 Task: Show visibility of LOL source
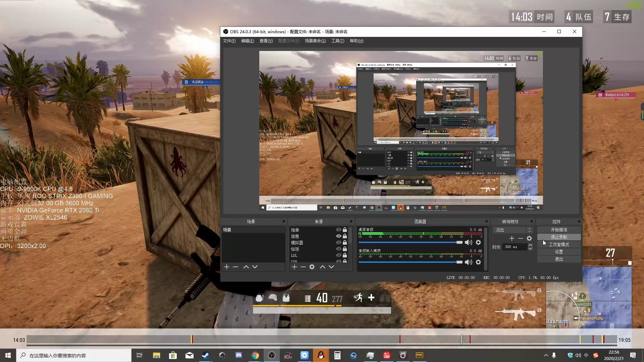(x=338, y=255)
